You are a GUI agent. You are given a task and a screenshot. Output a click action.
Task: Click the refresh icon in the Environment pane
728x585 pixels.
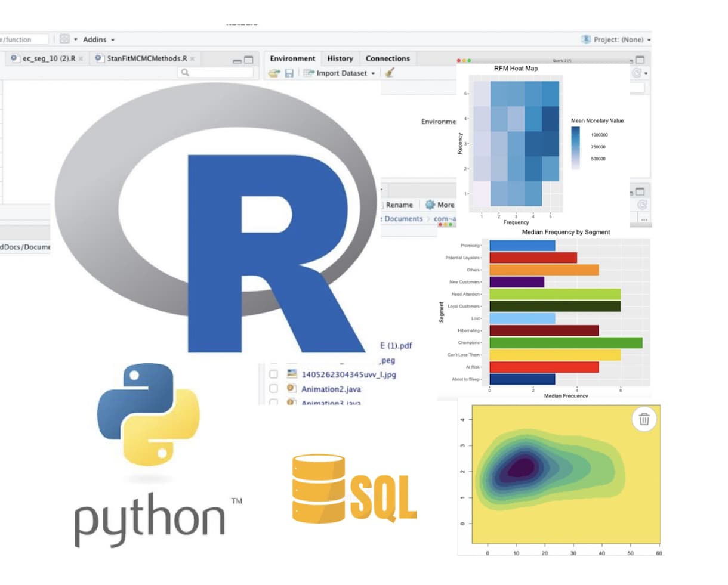tap(636, 73)
